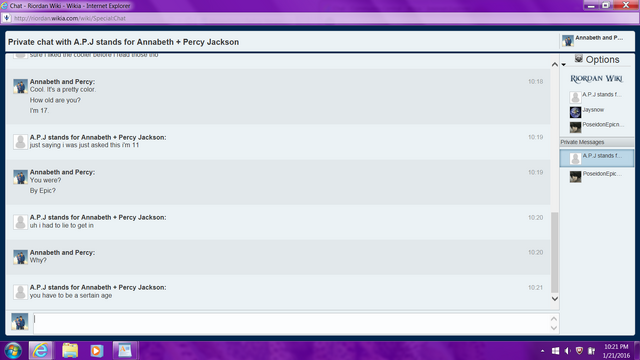The image size is (640, 360).
Task: Click the volume speaker tray icon
Action: click(x=567, y=351)
